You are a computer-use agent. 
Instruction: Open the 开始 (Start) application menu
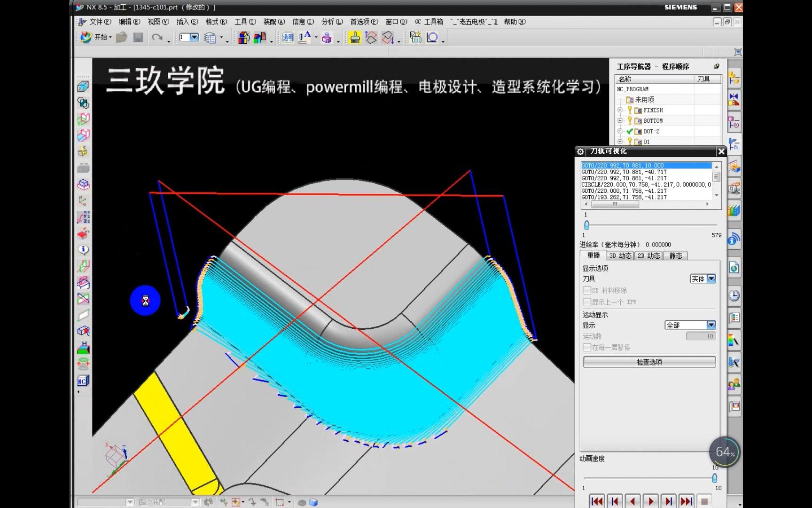click(x=95, y=37)
